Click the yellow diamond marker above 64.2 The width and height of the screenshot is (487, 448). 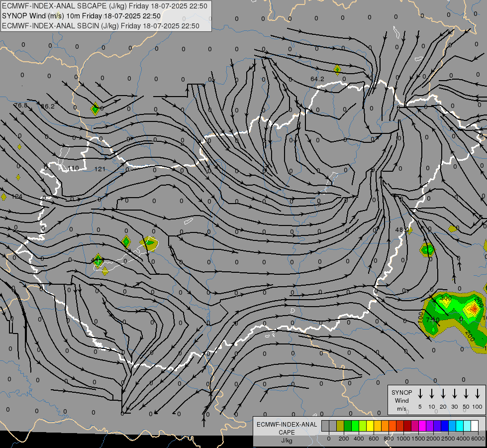click(x=337, y=70)
